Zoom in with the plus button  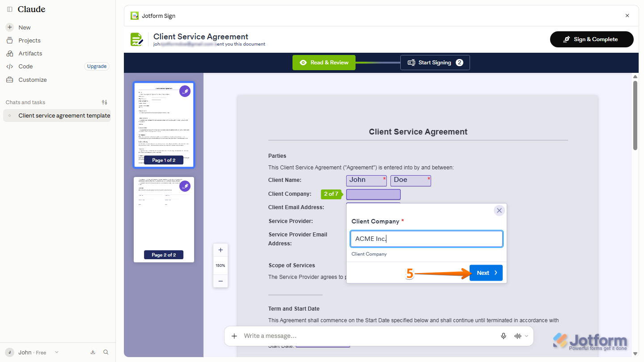220,250
